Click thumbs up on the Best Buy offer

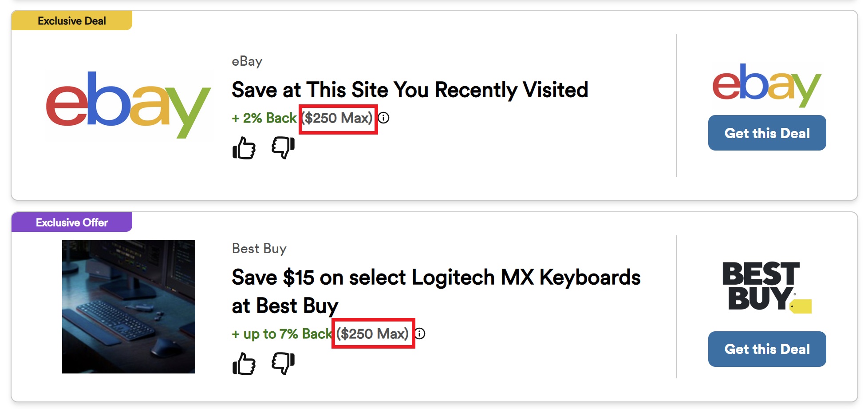244,364
